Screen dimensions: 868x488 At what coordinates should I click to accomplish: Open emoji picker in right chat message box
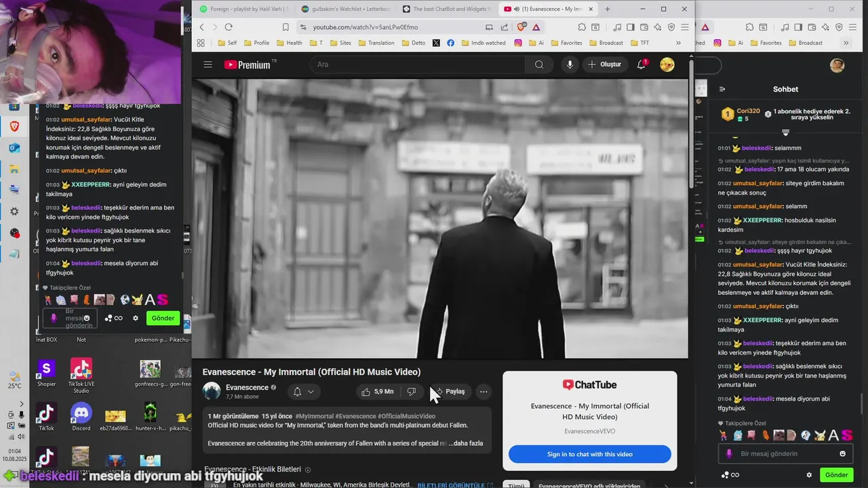[843, 453]
